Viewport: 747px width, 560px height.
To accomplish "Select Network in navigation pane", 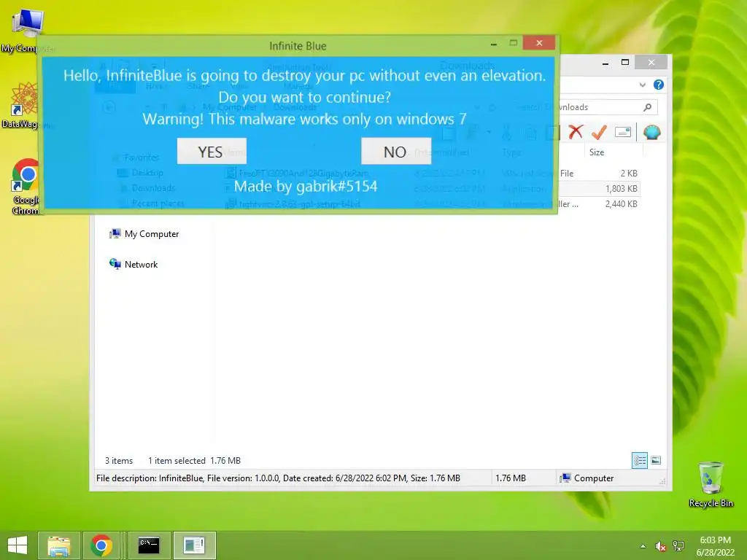I will pyautogui.click(x=133, y=264).
